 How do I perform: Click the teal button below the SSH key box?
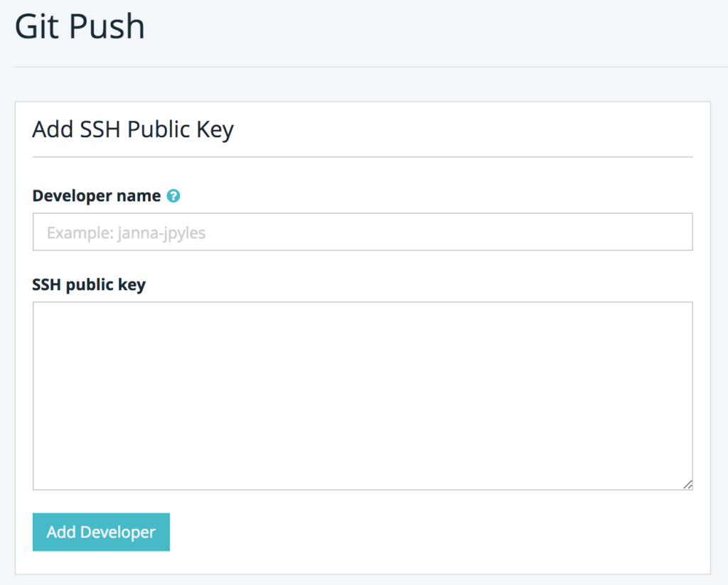pyautogui.click(x=101, y=532)
